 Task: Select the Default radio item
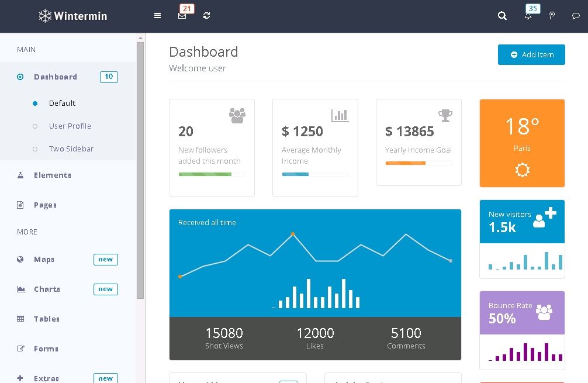(x=62, y=103)
